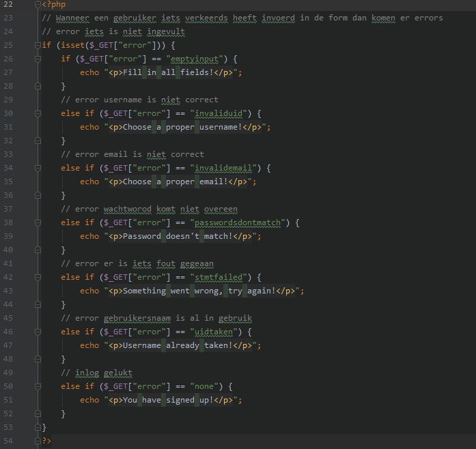476x449 pixels.
Task: Click the fold end marker at line 40
Action: pos(38,250)
